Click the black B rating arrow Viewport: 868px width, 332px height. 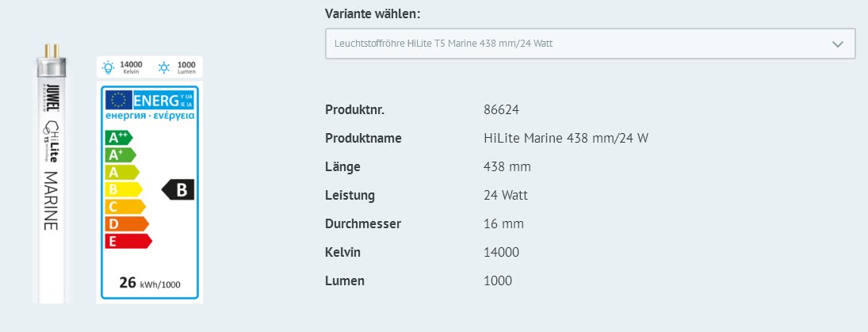(178, 190)
